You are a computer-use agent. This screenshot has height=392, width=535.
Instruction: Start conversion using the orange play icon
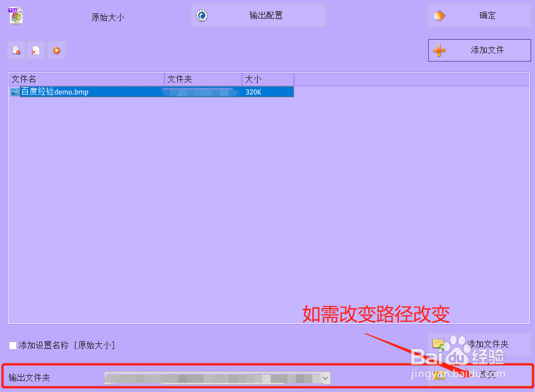point(56,50)
